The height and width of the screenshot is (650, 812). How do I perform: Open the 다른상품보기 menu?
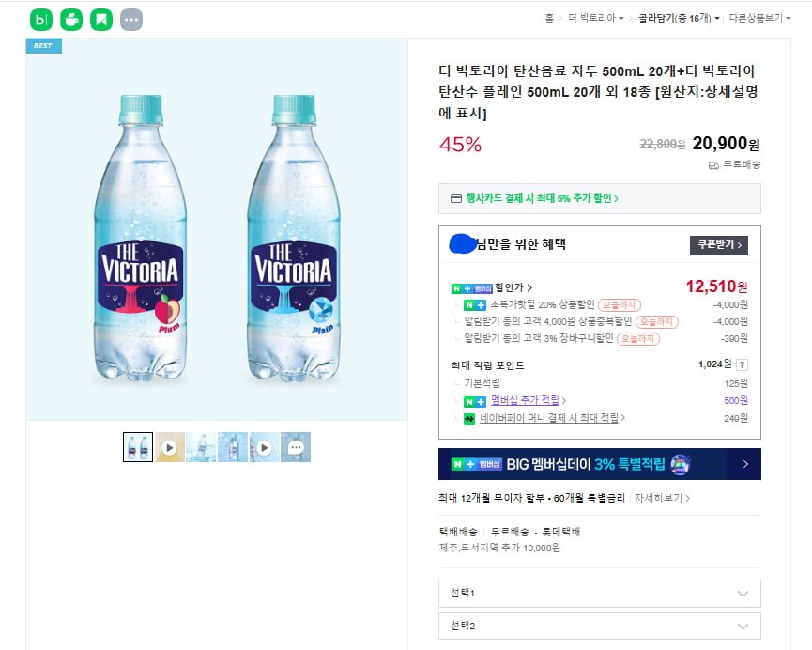tap(758, 18)
